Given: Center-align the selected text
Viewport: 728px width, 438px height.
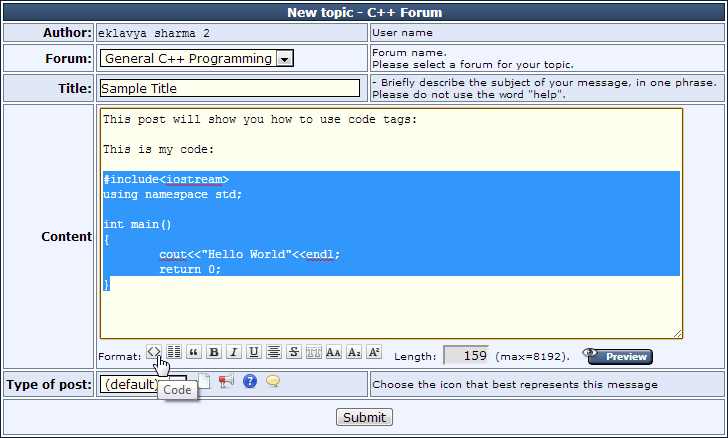Looking at the screenshot, I should 274,352.
